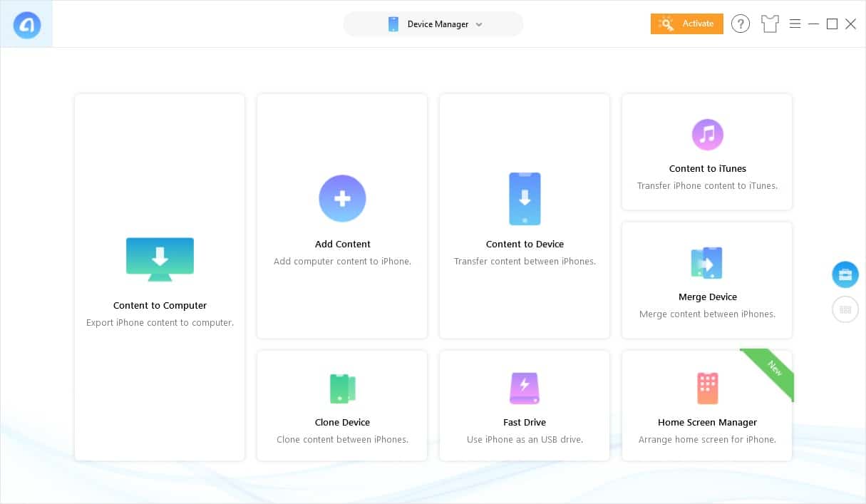The width and height of the screenshot is (866, 504).
Task: Select the Content to Computer label
Action: [x=160, y=305]
